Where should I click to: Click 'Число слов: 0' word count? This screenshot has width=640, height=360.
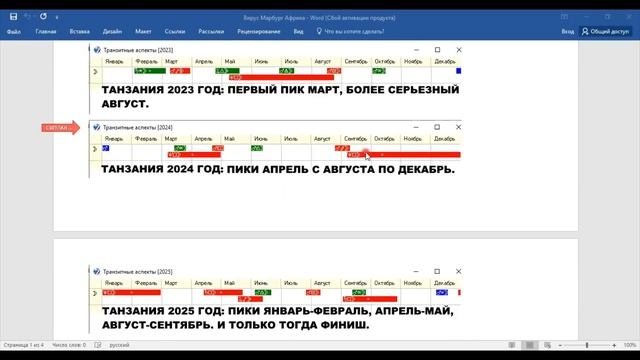tap(69, 345)
